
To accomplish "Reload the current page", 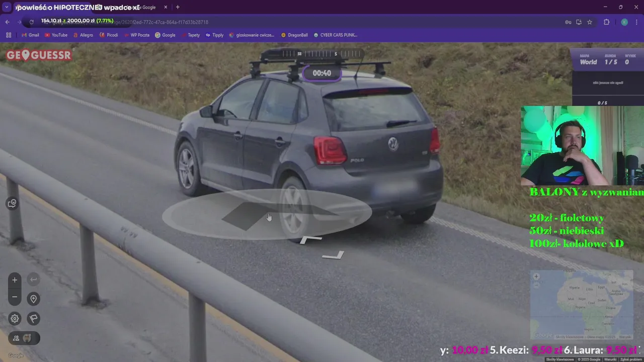I will pyautogui.click(x=31, y=22).
